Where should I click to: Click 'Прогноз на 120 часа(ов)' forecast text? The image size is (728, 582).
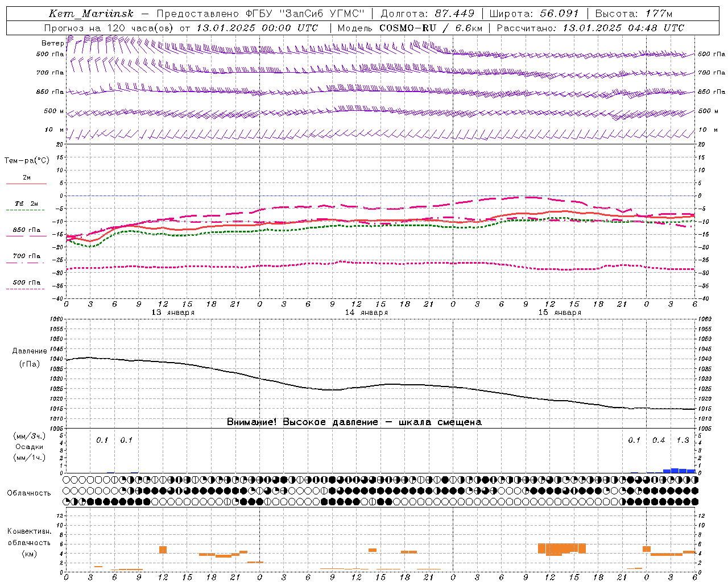pos(110,28)
